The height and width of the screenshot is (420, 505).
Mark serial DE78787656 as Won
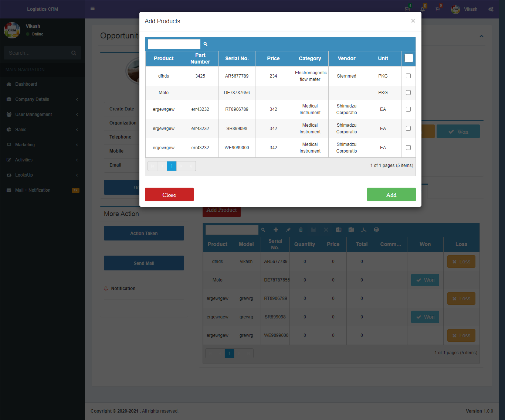425,280
